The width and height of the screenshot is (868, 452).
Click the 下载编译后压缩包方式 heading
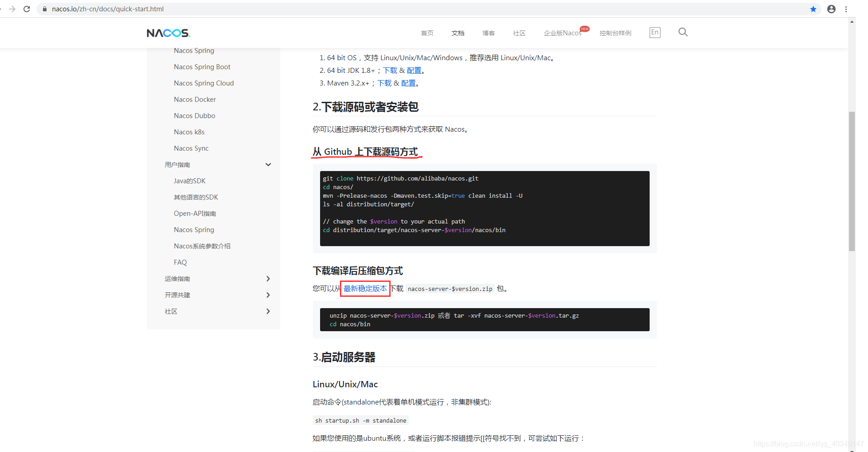click(358, 271)
